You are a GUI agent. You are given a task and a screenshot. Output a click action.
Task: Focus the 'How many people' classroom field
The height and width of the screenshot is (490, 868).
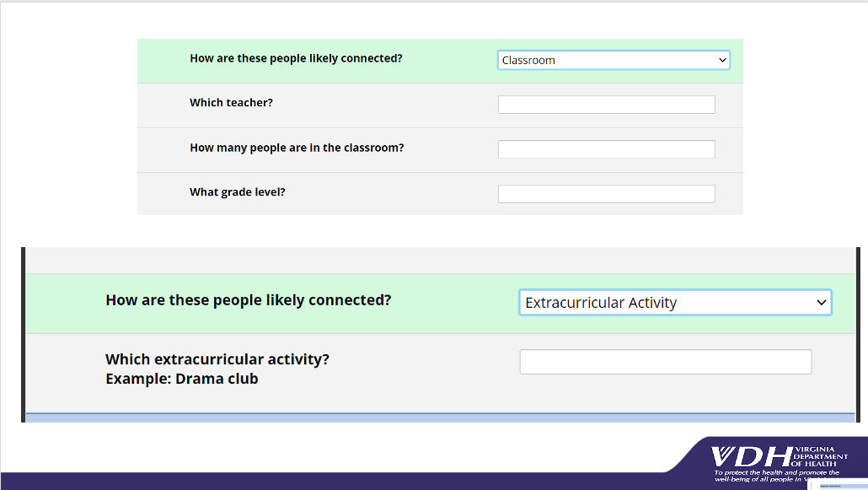[x=606, y=149]
